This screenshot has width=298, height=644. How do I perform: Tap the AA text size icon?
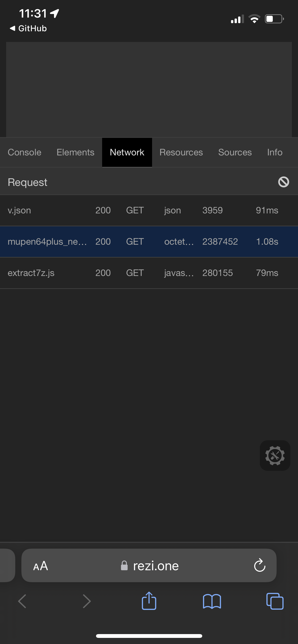[40, 566]
